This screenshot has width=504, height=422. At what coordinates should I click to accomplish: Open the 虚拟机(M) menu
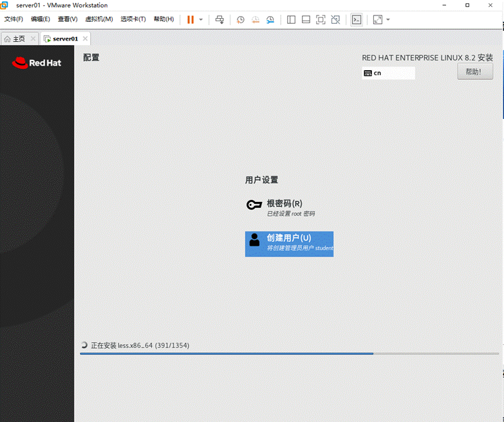point(99,19)
